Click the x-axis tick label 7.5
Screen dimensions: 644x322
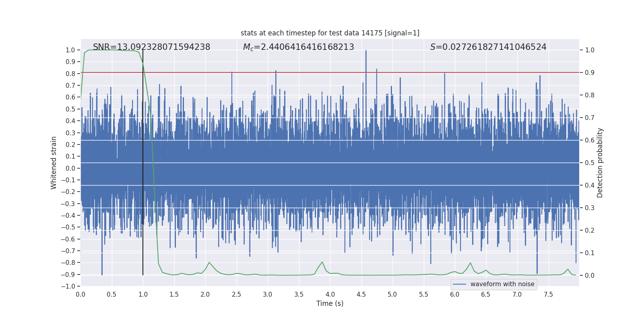548,294
